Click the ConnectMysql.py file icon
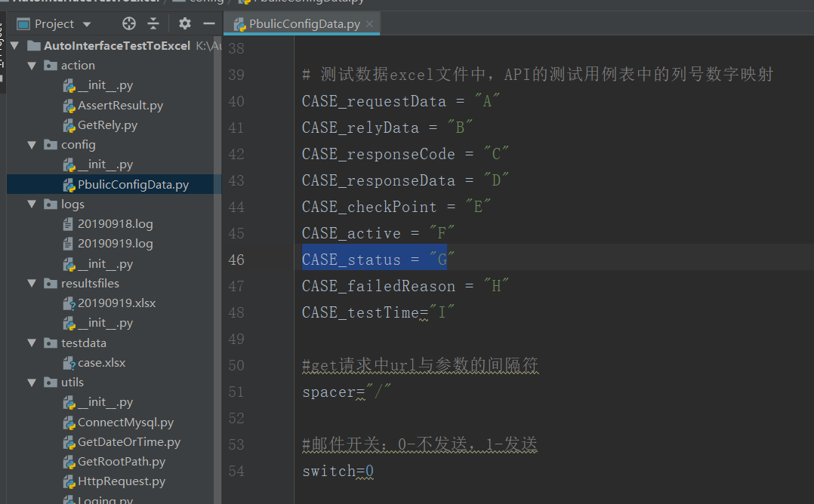This screenshot has height=504, width=814. 69,423
